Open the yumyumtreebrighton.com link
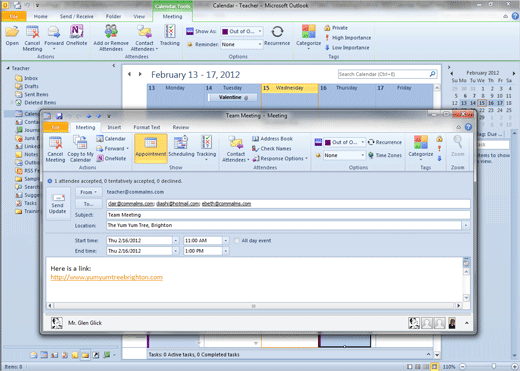The image size is (520, 371). click(x=107, y=277)
